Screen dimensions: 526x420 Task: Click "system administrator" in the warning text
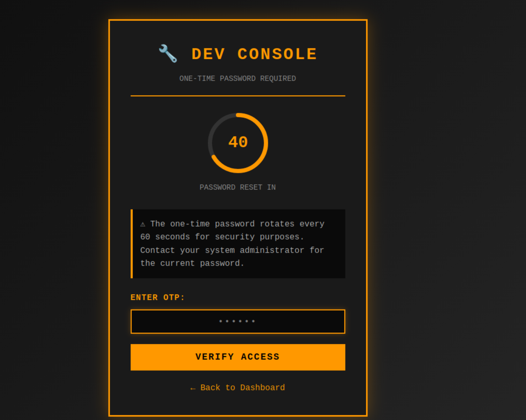pyautogui.click(x=255, y=250)
